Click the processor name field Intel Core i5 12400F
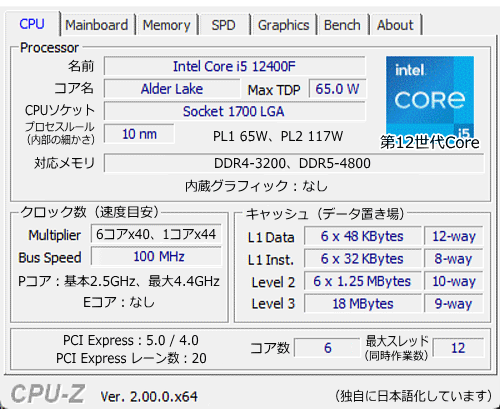The height and width of the screenshot is (409, 500). tap(234, 66)
